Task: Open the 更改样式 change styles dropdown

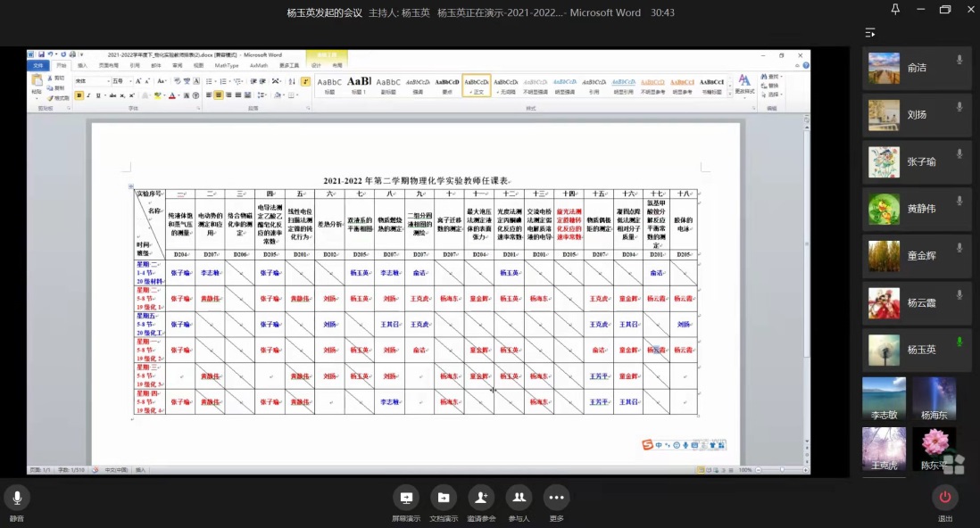Action: pyautogui.click(x=743, y=85)
